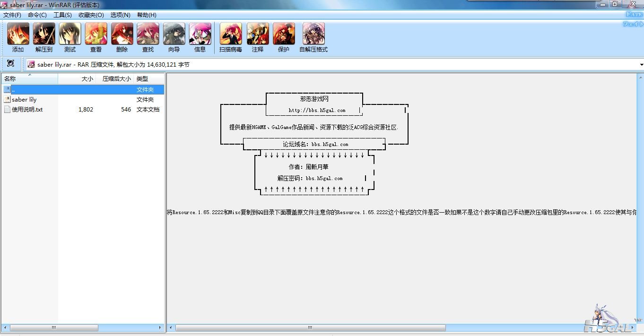Open the 工具(S) menu
Viewport: 644px width, 336px height.
[62, 15]
